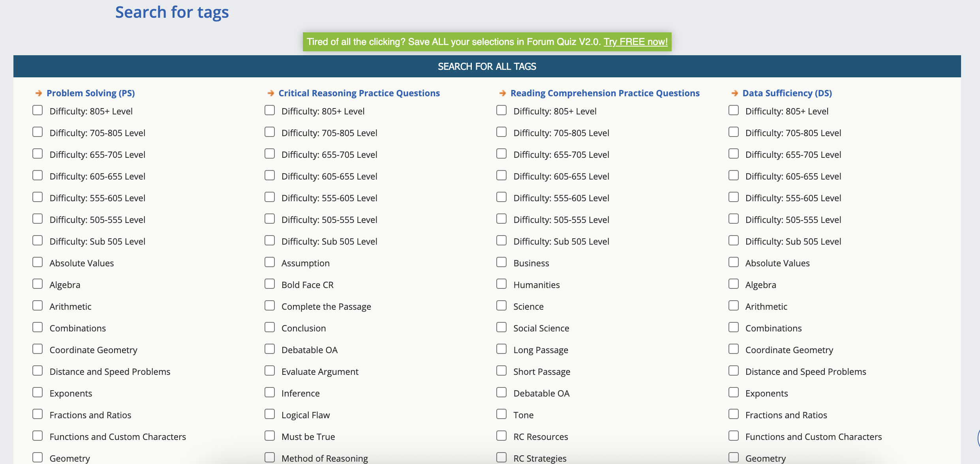The width and height of the screenshot is (980, 464).
Task: Click the orange arrow next to Data Sufficiency
Action: point(734,93)
